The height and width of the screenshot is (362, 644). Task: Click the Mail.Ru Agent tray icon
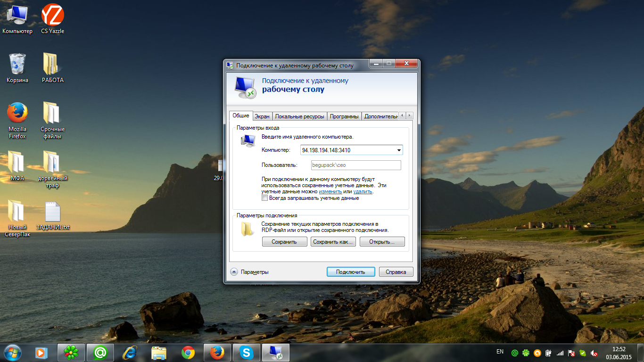point(515,353)
